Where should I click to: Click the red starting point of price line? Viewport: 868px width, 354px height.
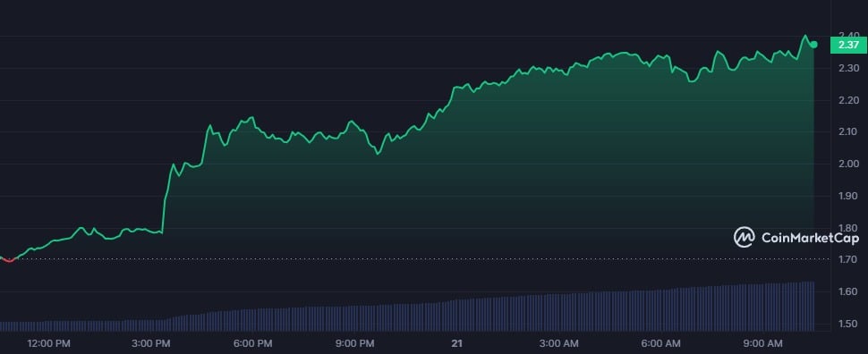8,260
